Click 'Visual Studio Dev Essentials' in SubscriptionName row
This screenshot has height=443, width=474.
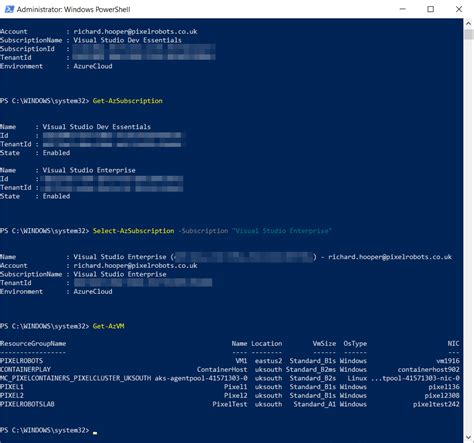click(128, 40)
